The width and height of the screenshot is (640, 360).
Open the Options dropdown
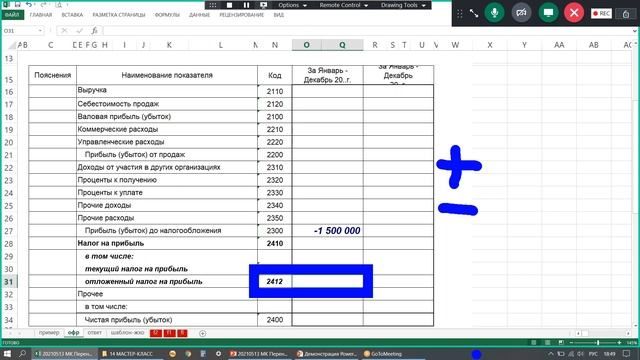click(x=292, y=5)
